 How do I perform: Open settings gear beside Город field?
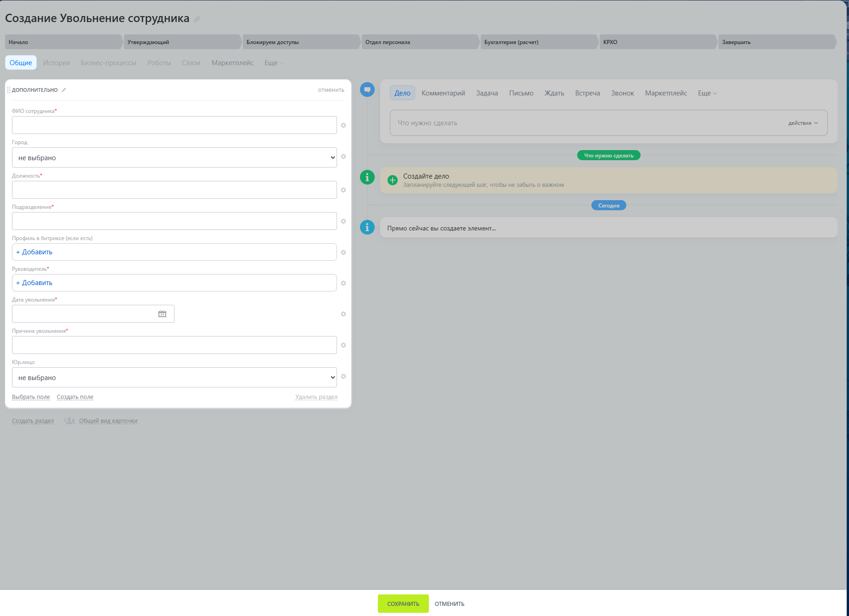coord(343,157)
